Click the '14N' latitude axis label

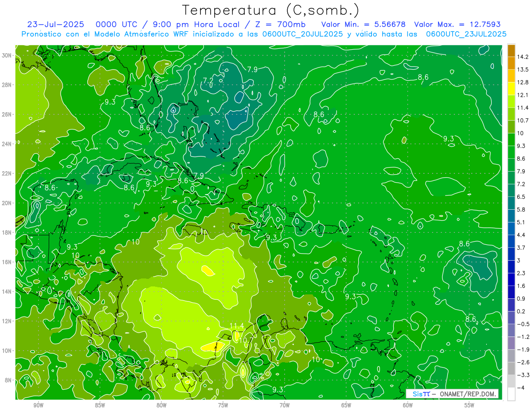(7, 291)
